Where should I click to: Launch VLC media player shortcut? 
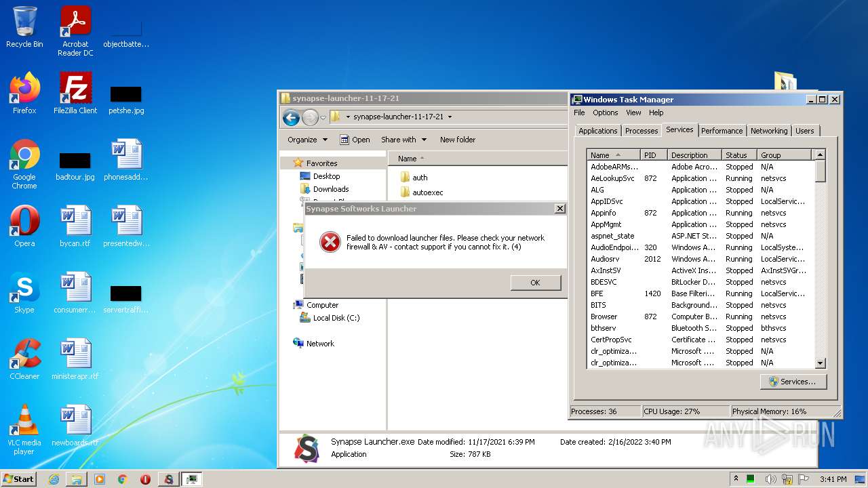(x=24, y=430)
